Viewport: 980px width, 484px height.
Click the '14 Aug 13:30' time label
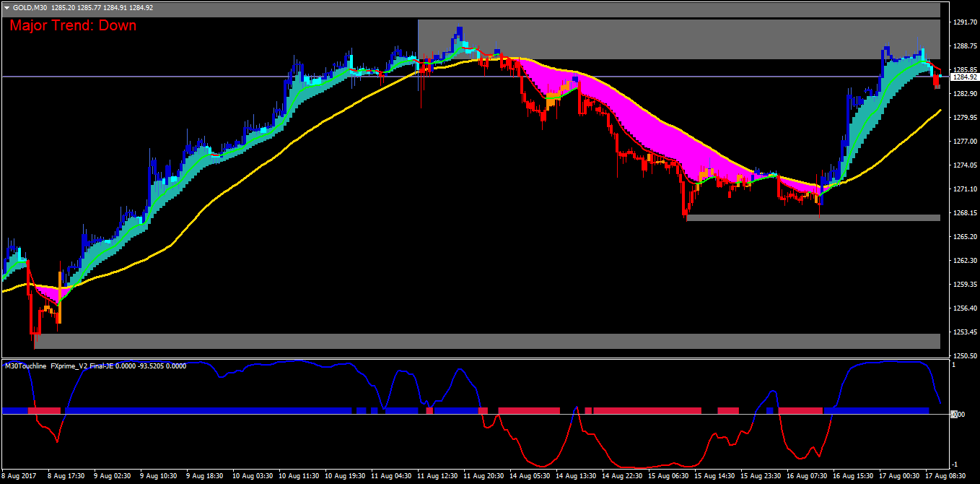(576, 477)
